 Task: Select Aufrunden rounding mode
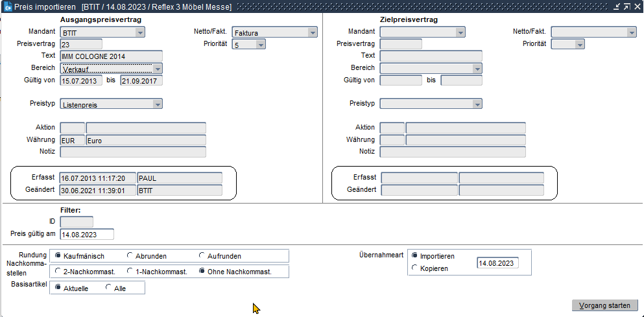(x=202, y=256)
